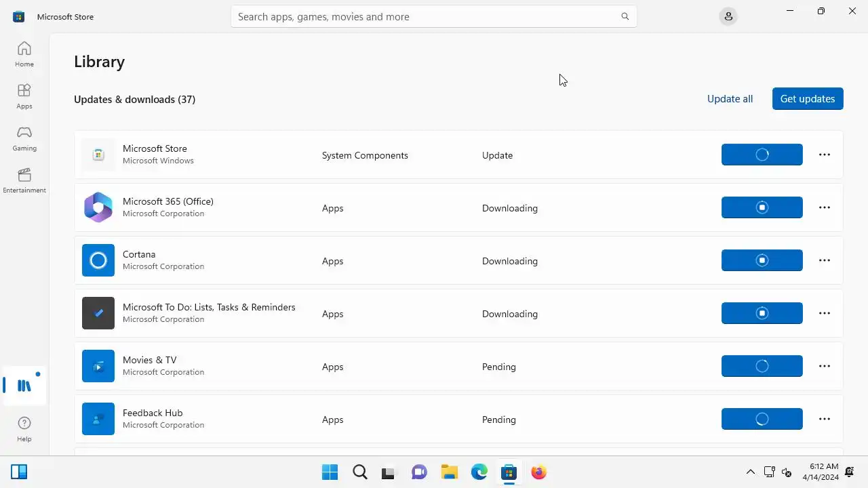The height and width of the screenshot is (488, 868).
Task: Open File Explorer from taskbar
Action: point(449,472)
